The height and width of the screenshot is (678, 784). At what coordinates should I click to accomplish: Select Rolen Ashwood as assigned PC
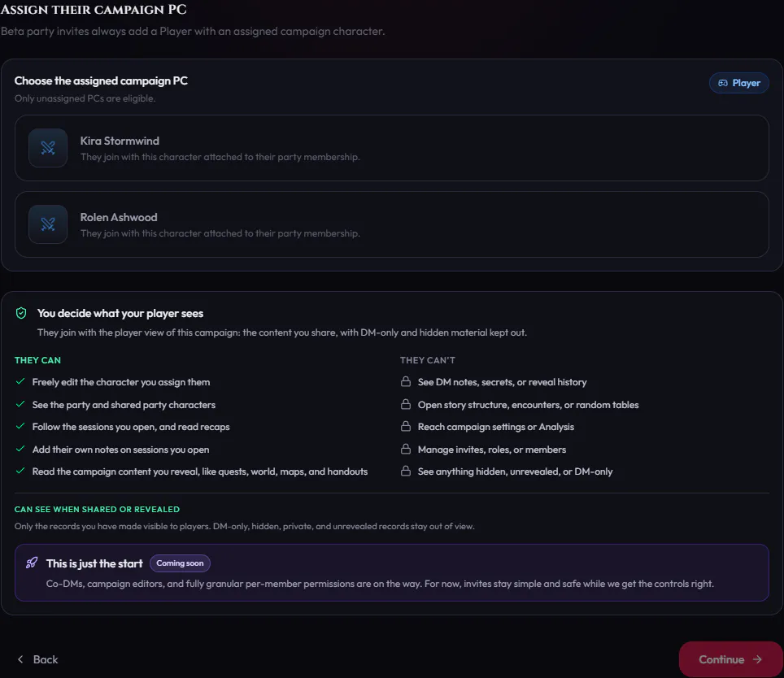391,224
